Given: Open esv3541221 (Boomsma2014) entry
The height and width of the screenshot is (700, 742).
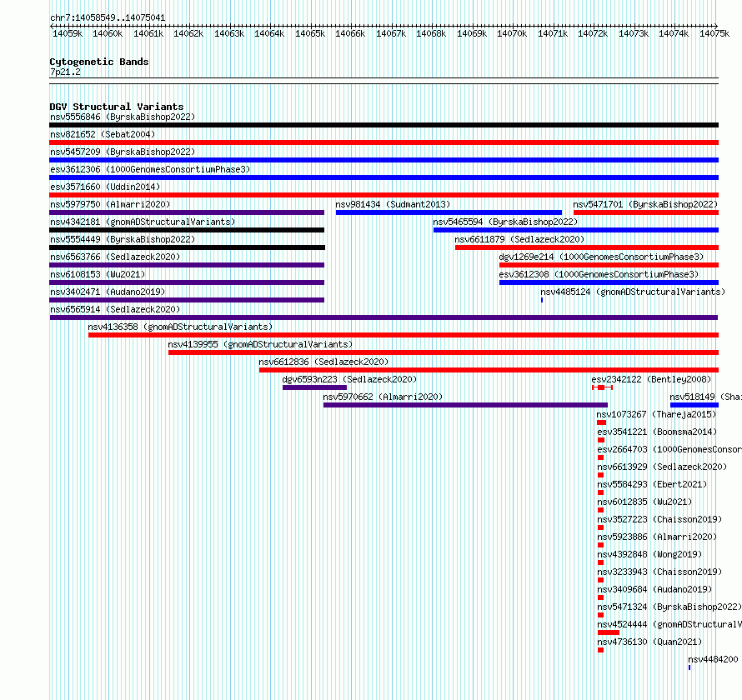Looking at the screenshot, I should [x=657, y=432].
